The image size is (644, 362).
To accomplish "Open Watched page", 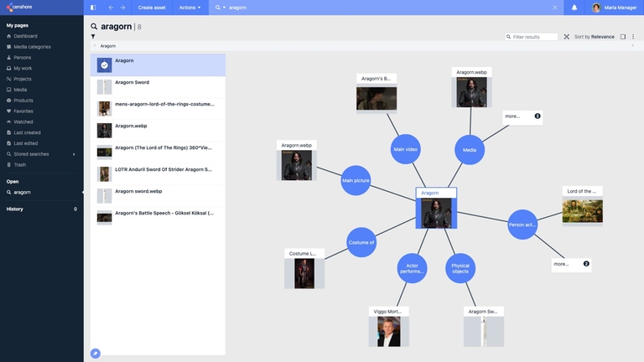I will pyautogui.click(x=23, y=122).
